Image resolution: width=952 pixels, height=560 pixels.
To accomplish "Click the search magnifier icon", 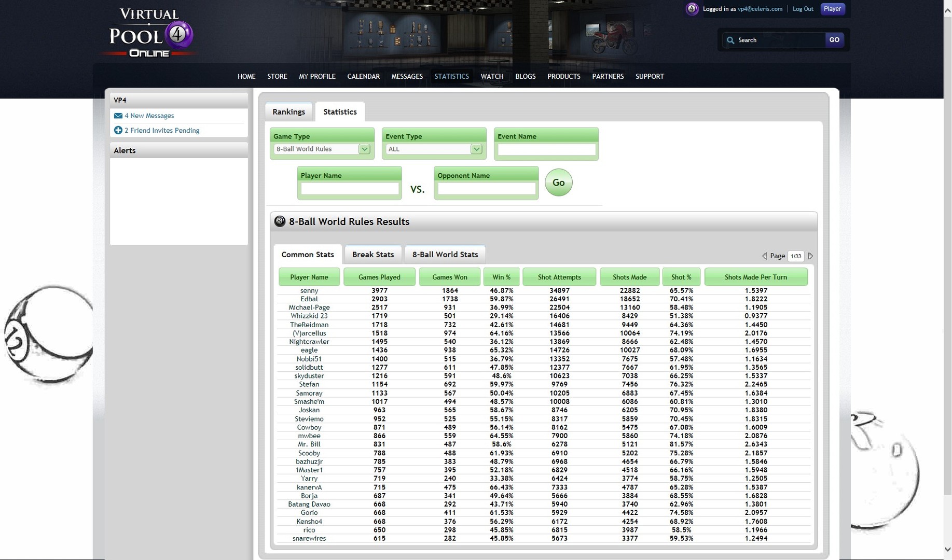I will 730,40.
